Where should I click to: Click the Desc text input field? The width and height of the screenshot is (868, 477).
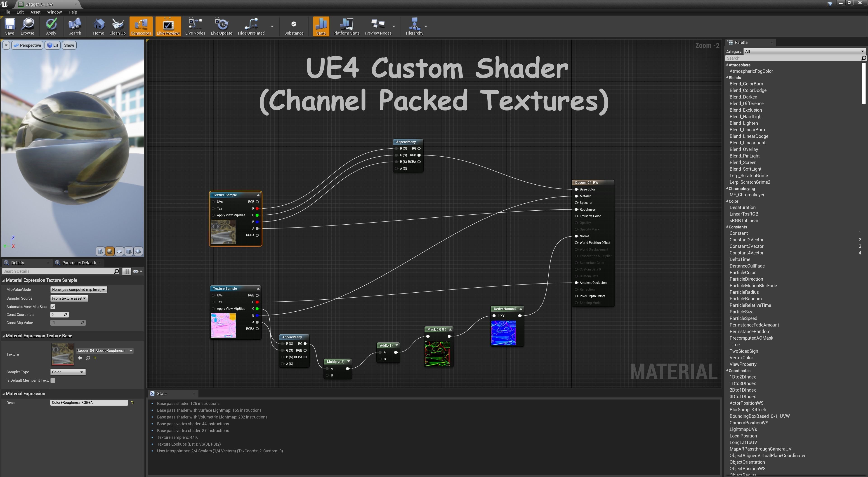[x=89, y=403]
